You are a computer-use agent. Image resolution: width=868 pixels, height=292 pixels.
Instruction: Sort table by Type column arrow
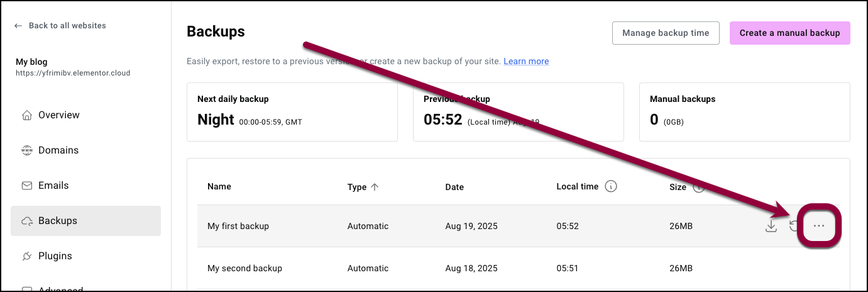tap(375, 187)
